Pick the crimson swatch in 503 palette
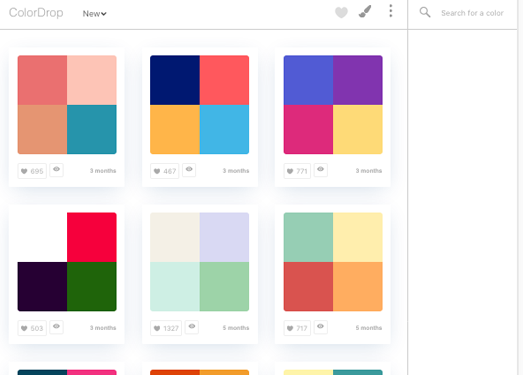This screenshot has width=523, height=375. (92, 237)
